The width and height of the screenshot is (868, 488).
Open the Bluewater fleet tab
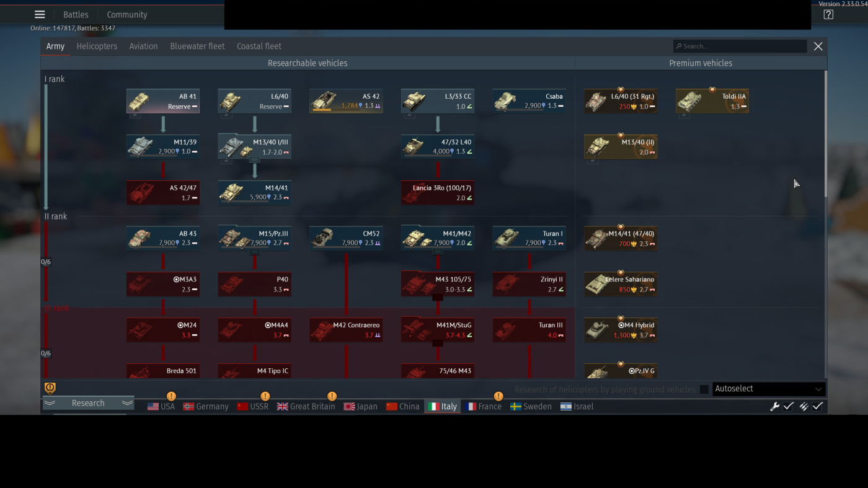pyautogui.click(x=197, y=47)
